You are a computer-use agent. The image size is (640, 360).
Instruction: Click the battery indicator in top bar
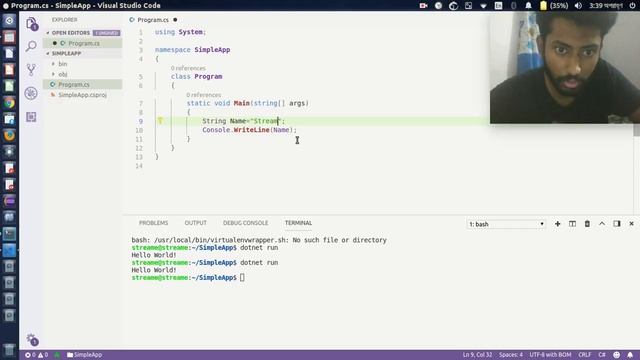tap(554, 6)
